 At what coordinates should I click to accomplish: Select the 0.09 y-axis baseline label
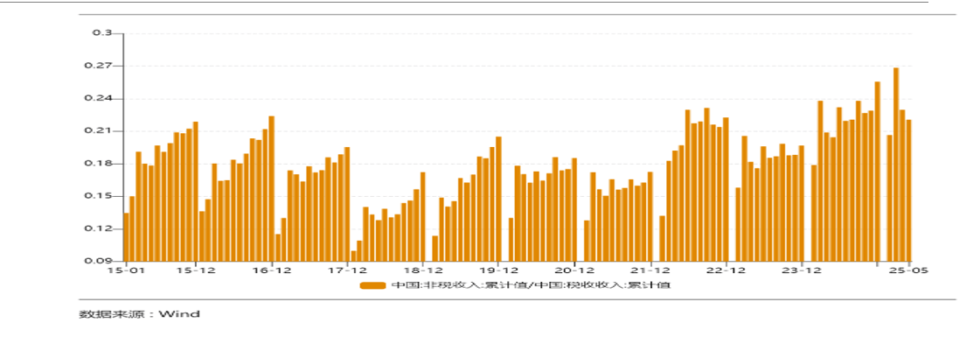click(99, 262)
